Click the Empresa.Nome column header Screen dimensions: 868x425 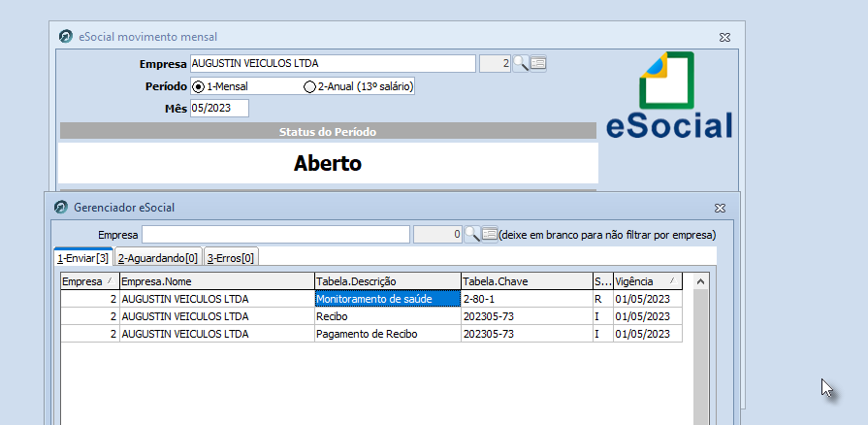point(217,281)
